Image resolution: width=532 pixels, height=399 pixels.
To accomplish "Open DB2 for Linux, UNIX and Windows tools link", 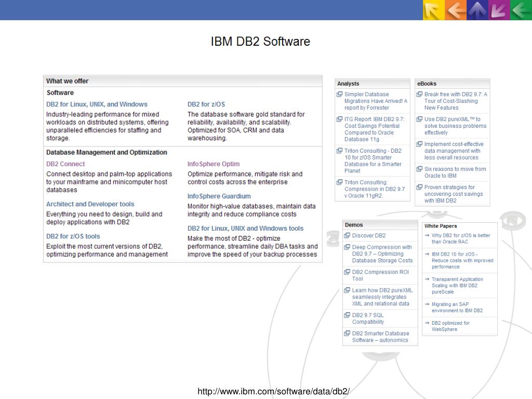I will (245, 229).
